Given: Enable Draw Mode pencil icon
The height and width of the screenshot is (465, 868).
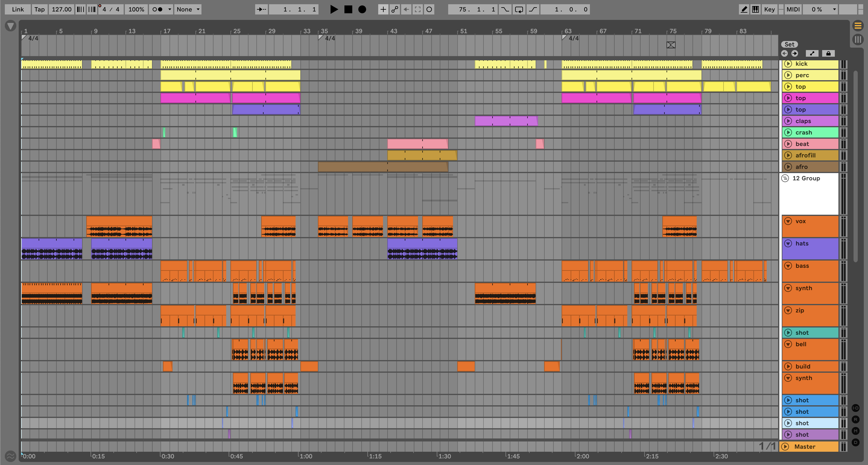Looking at the screenshot, I should pos(744,9).
